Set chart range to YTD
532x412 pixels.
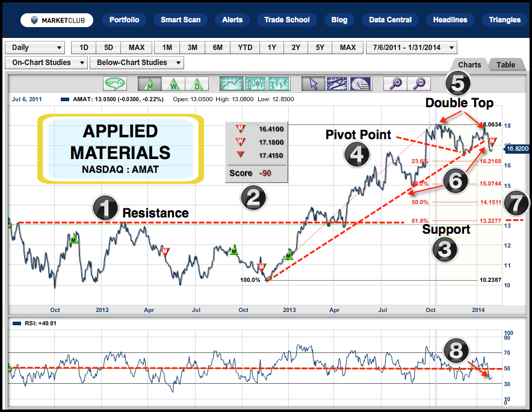tap(245, 48)
